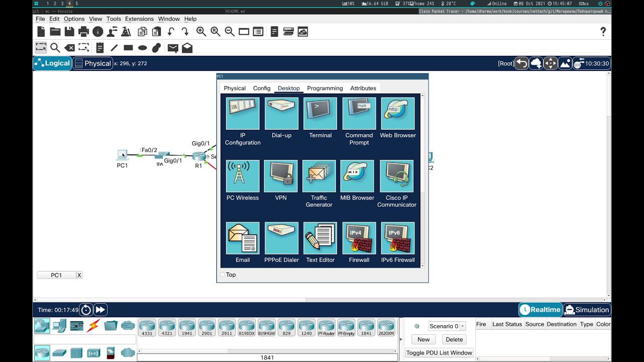Viewport: 644px width, 362px height.
Task: Click the New file toolbar icon
Action: [41, 32]
